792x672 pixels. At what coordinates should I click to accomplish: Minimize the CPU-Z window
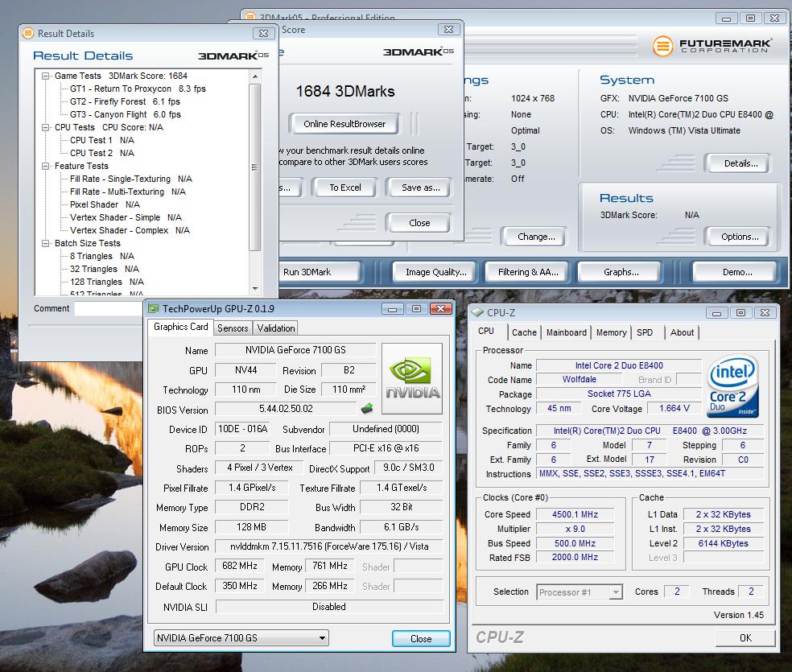(716, 313)
